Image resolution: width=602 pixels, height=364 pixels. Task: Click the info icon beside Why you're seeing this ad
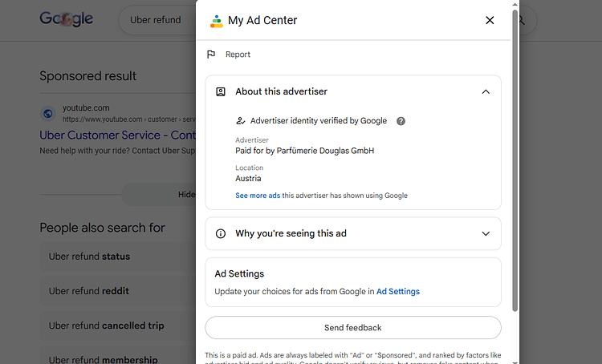pyautogui.click(x=221, y=233)
